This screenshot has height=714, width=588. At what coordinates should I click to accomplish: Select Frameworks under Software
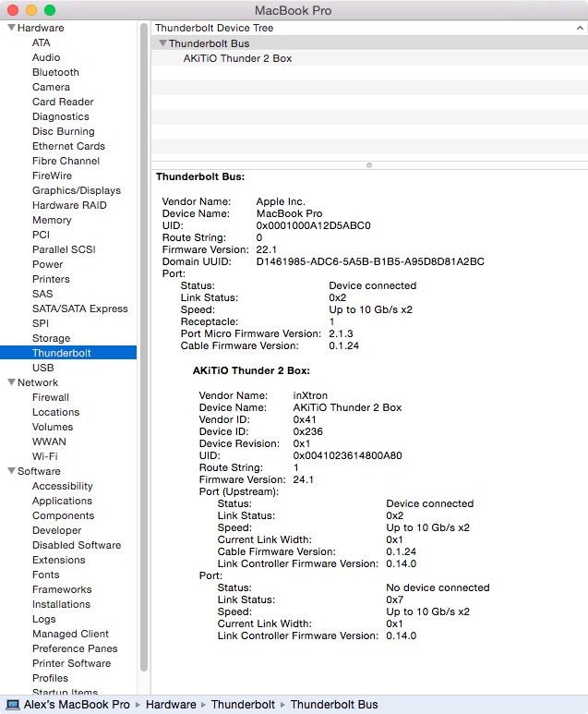click(x=62, y=589)
